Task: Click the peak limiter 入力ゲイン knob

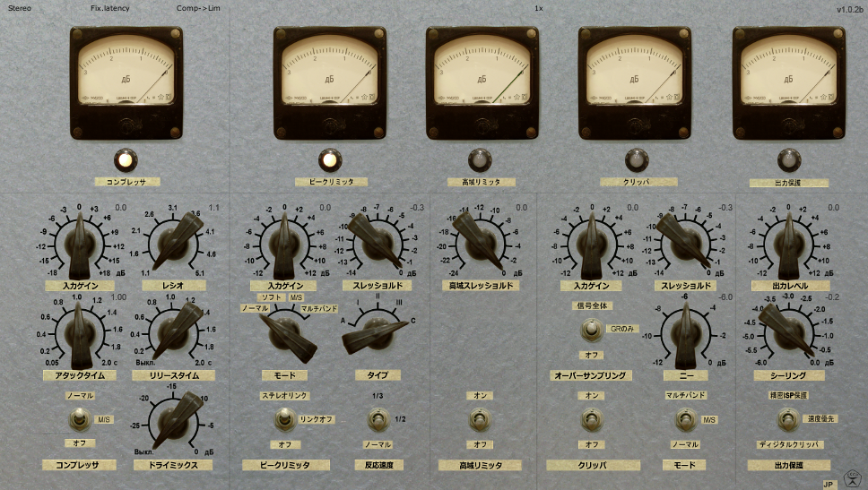Action: pos(284,244)
